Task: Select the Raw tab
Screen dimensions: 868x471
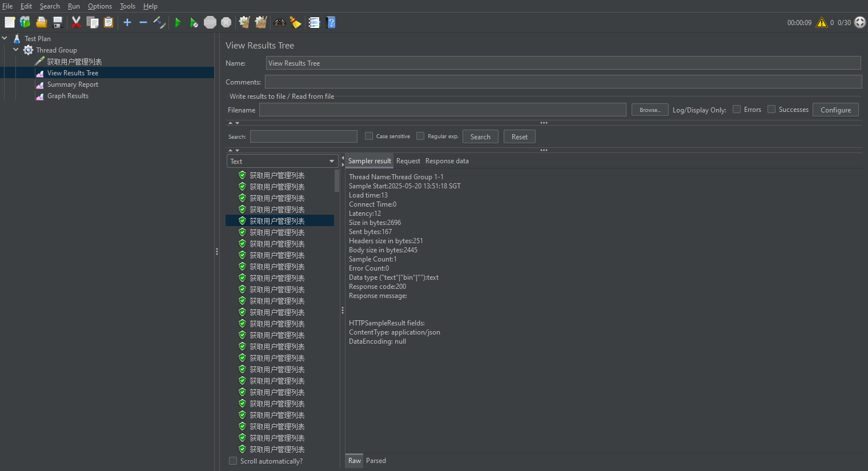Action: pos(355,461)
